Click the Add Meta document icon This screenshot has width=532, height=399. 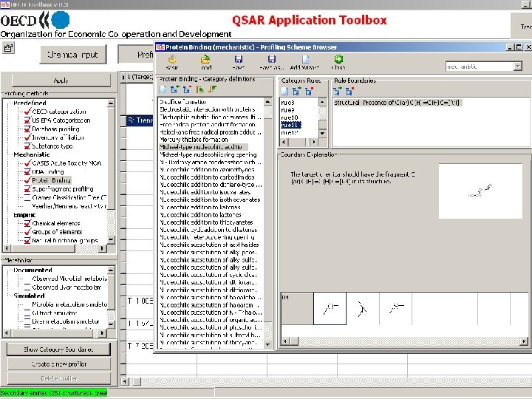point(305,59)
